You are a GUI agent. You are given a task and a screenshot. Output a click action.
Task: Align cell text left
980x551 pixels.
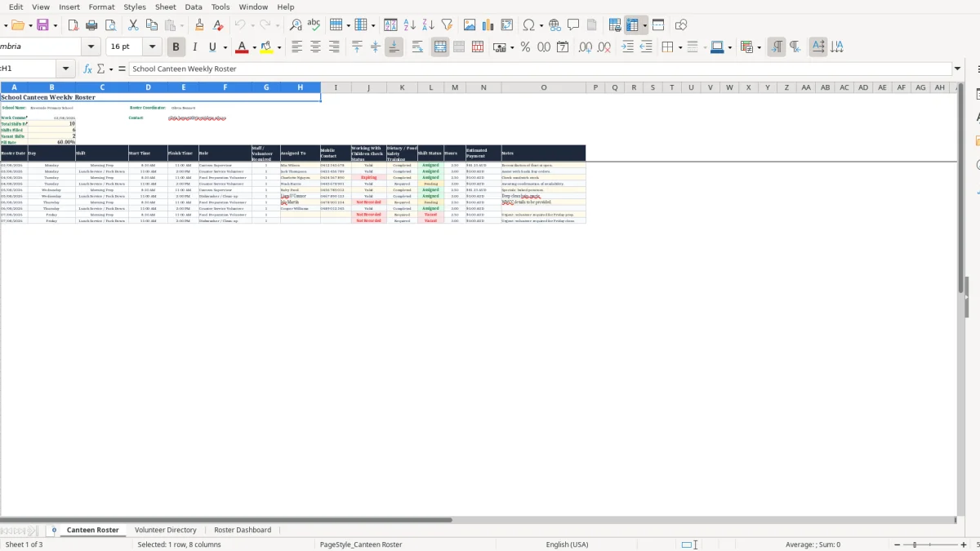point(296,47)
